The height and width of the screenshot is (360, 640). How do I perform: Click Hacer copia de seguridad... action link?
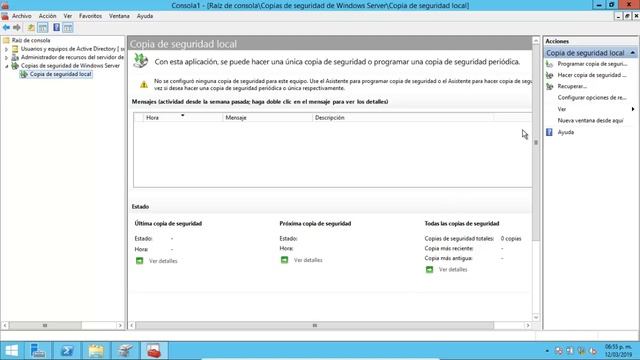coord(592,75)
